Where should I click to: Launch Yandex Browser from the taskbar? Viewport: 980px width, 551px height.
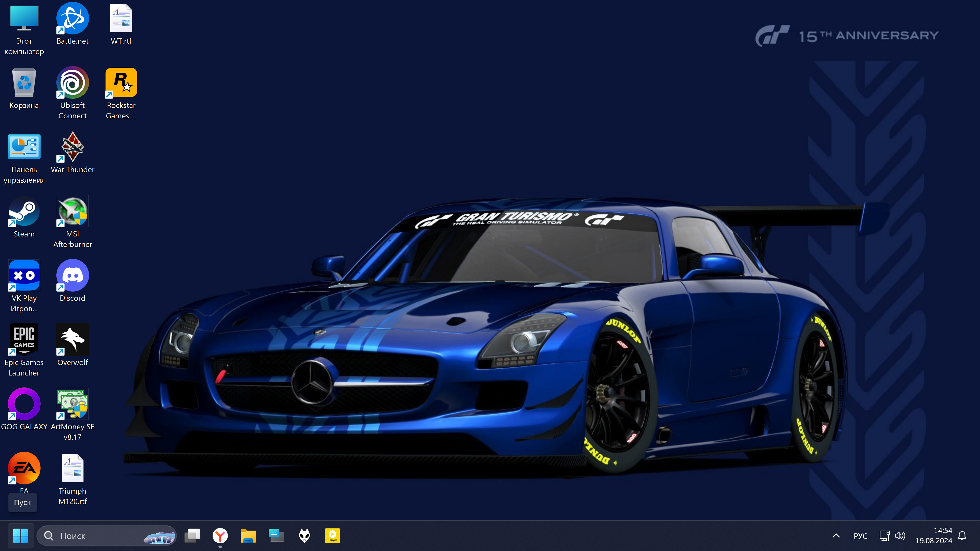220,536
